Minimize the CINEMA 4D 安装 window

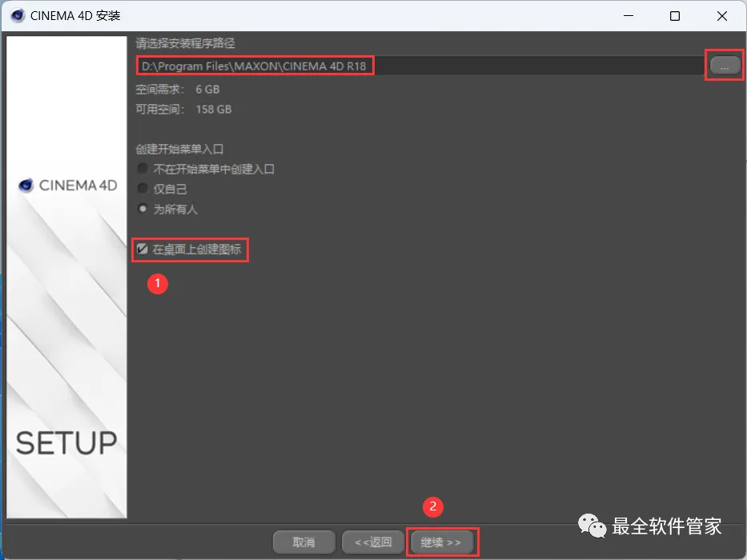click(629, 16)
